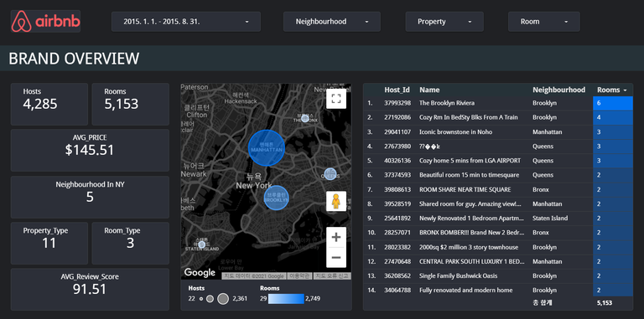Click 2000sq $2 million 3 story townhouse
Screen dimensions: 644x319
point(469,247)
